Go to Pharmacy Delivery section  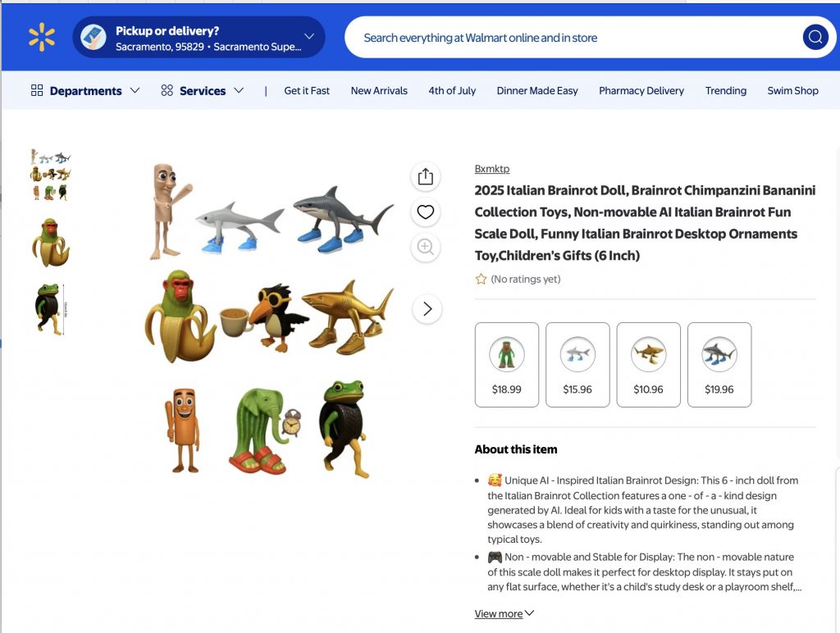tap(641, 90)
